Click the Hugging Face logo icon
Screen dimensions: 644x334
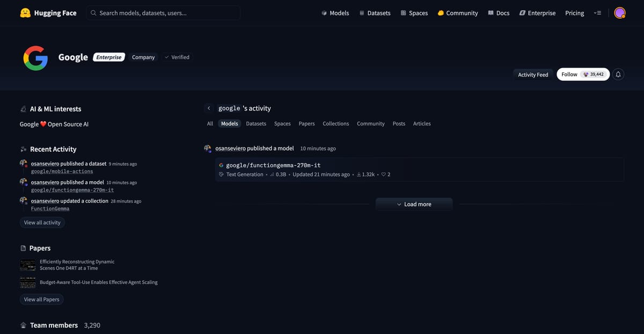25,13
